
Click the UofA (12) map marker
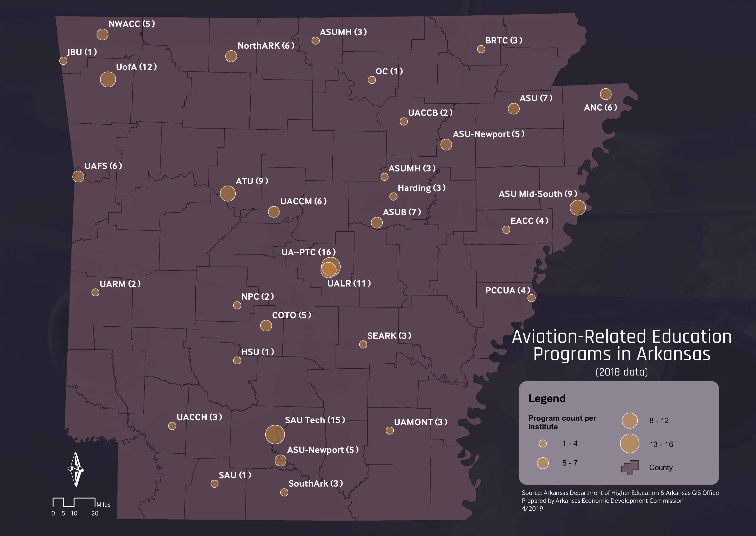pyautogui.click(x=108, y=79)
